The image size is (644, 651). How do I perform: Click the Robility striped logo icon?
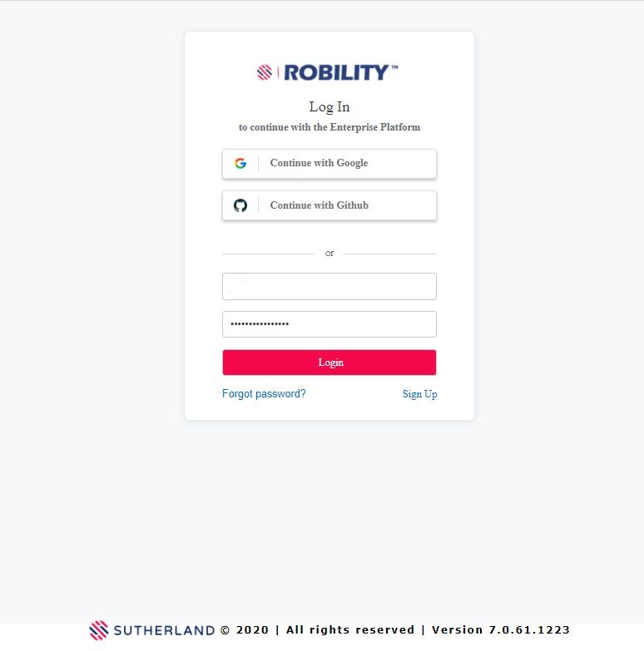click(x=265, y=73)
